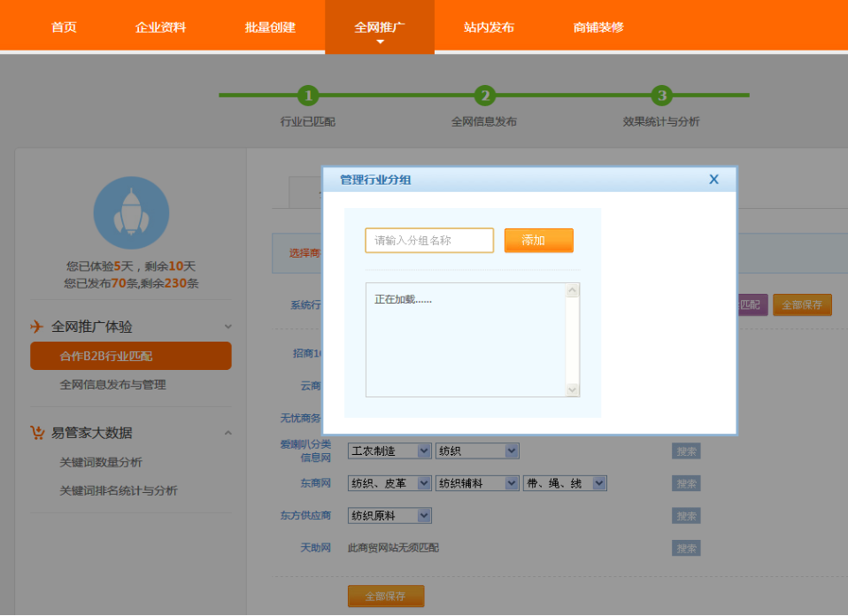Open the 纺织辅料 dropdown
This screenshot has height=616, width=848.
tap(512, 483)
